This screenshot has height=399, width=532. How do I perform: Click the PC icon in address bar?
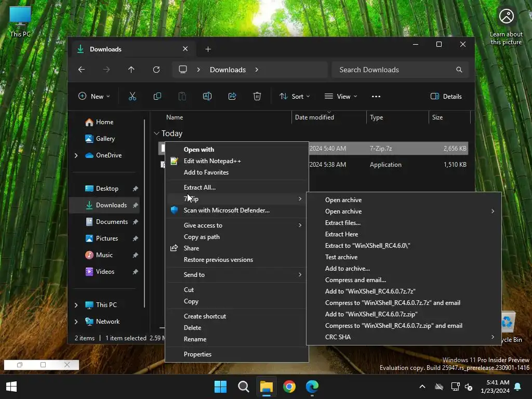tap(183, 70)
